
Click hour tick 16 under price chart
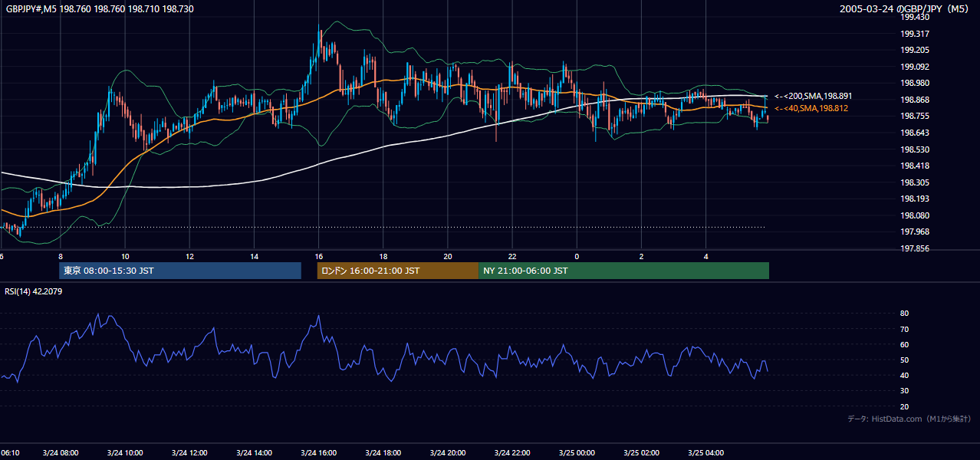[319, 257]
